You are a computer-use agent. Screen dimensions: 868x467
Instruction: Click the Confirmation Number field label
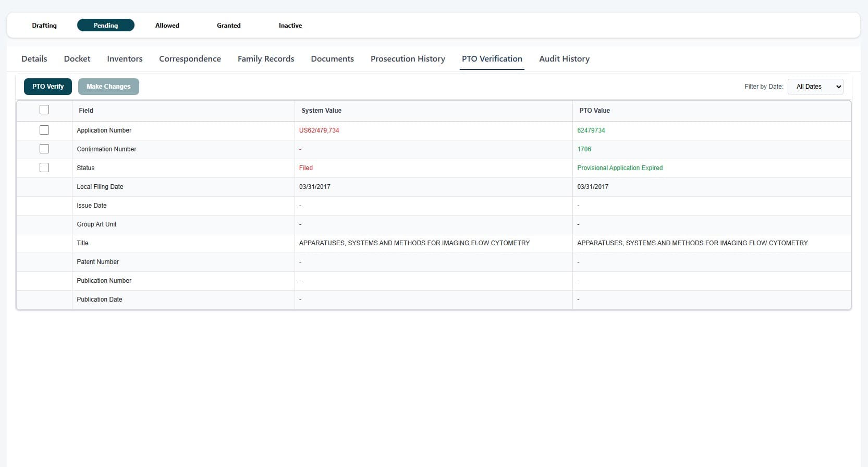[106, 149]
